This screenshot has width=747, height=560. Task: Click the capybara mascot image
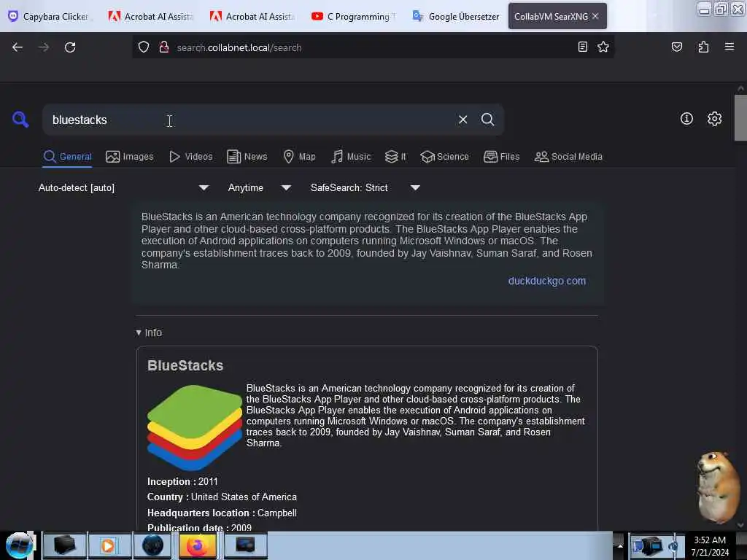(x=719, y=486)
